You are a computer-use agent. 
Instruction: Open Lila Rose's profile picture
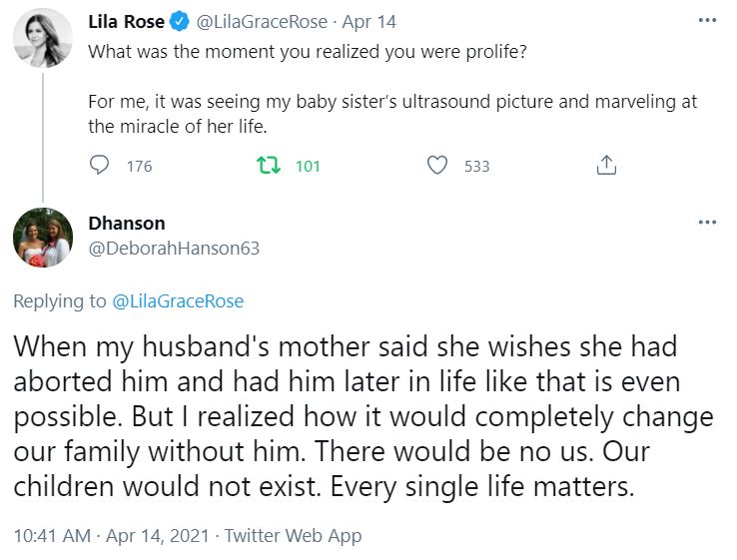click(x=42, y=38)
